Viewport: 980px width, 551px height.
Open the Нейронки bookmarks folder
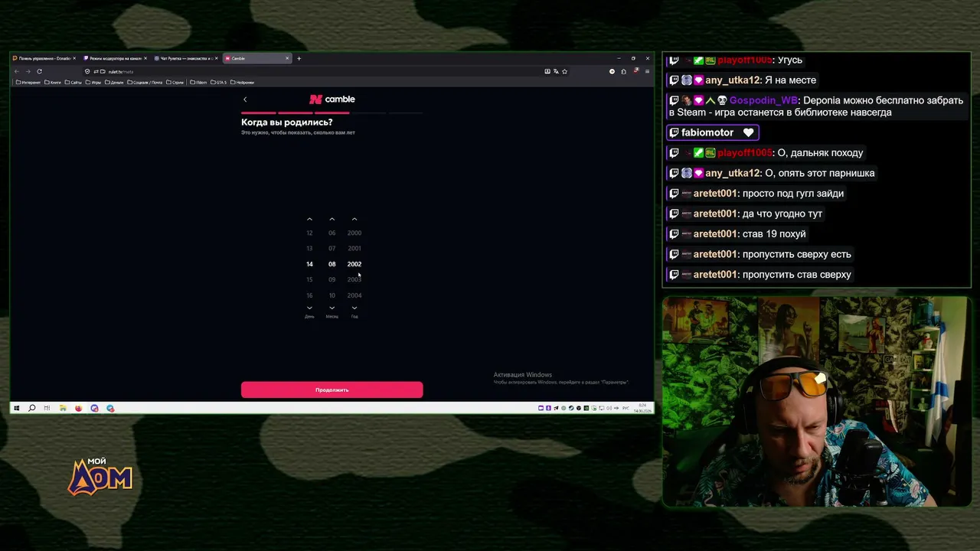click(242, 82)
